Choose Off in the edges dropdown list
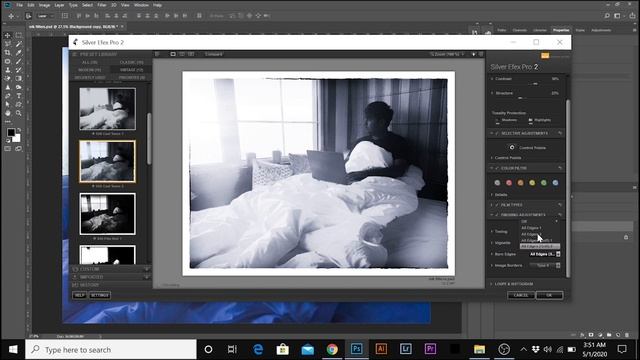640x360 pixels. (524, 222)
